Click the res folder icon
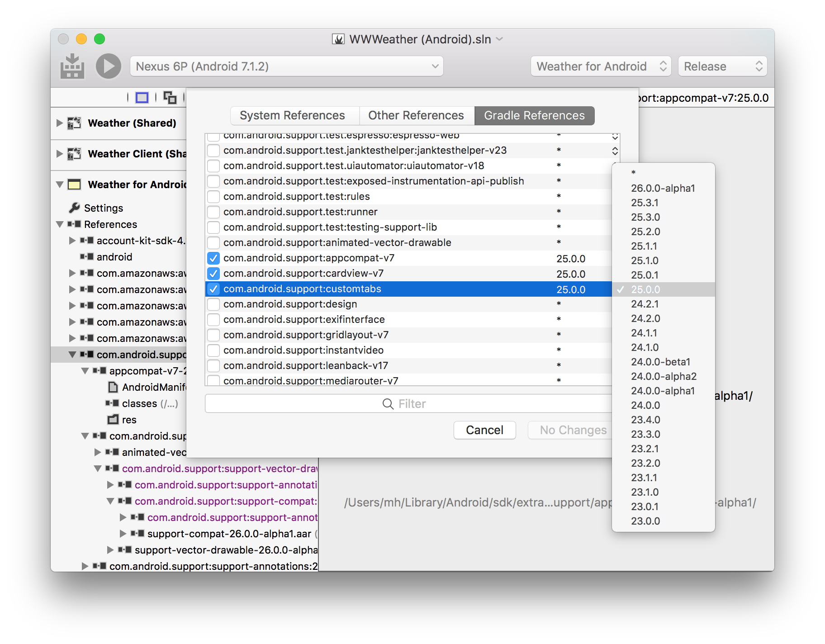Viewport: 825px width, 644px height. [113, 420]
